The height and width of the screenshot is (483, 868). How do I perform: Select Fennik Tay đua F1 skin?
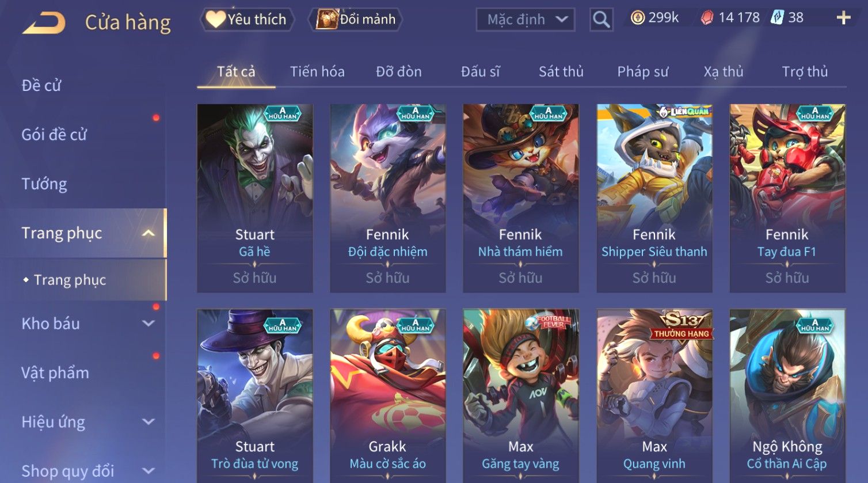click(x=787, y=198)
